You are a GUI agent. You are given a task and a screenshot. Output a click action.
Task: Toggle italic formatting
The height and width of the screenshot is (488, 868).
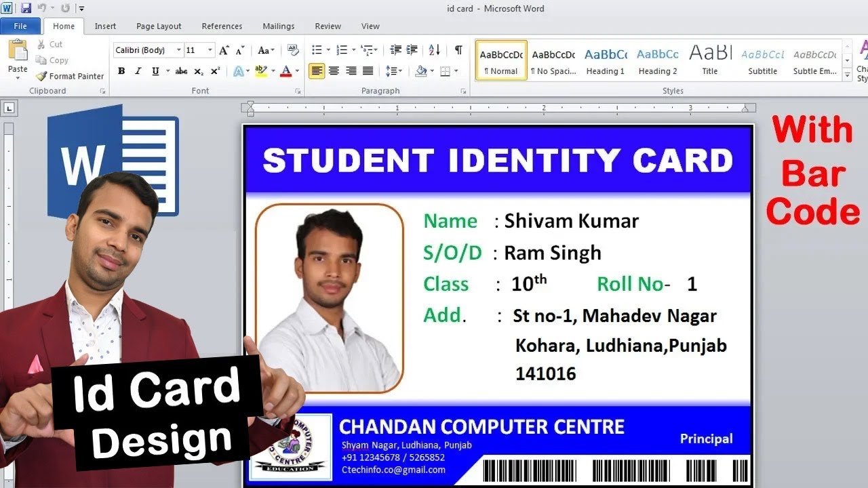click(138, 70)
